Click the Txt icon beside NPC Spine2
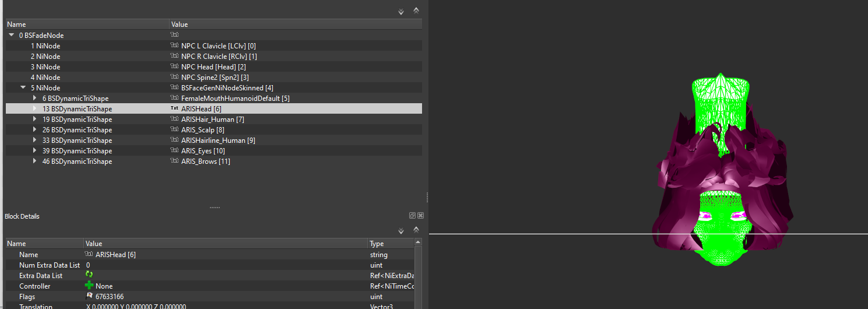This screenshot has width=868, height=309. (x=174, y=77)
